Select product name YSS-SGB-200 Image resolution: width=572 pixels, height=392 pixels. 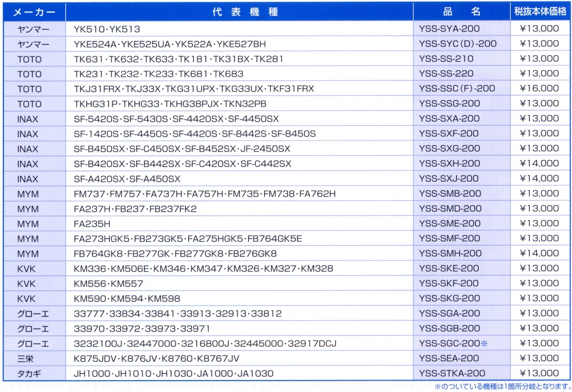[x=450, y=328]
